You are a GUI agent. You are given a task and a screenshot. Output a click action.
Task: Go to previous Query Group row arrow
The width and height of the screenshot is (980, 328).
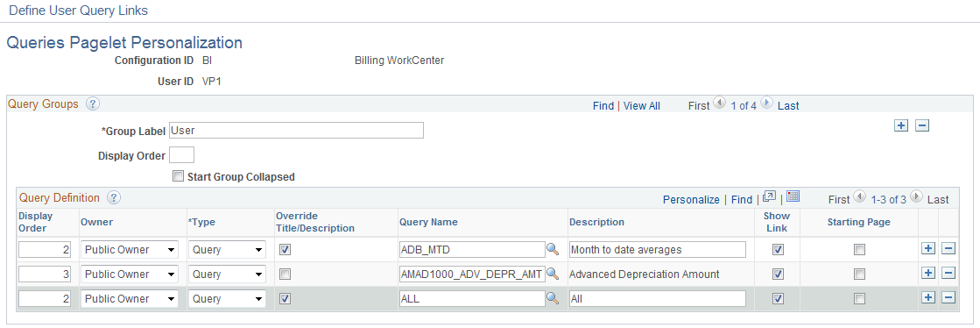[x=719, y=103]
